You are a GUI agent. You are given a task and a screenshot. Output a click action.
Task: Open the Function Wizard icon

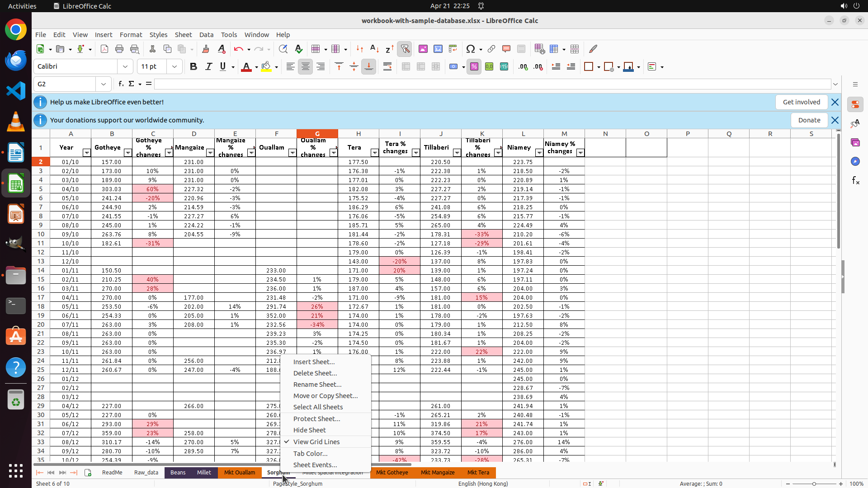[121, 84]
